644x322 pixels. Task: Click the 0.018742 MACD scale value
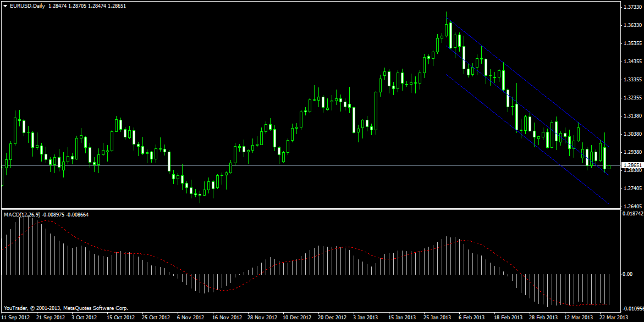point(632,213)
